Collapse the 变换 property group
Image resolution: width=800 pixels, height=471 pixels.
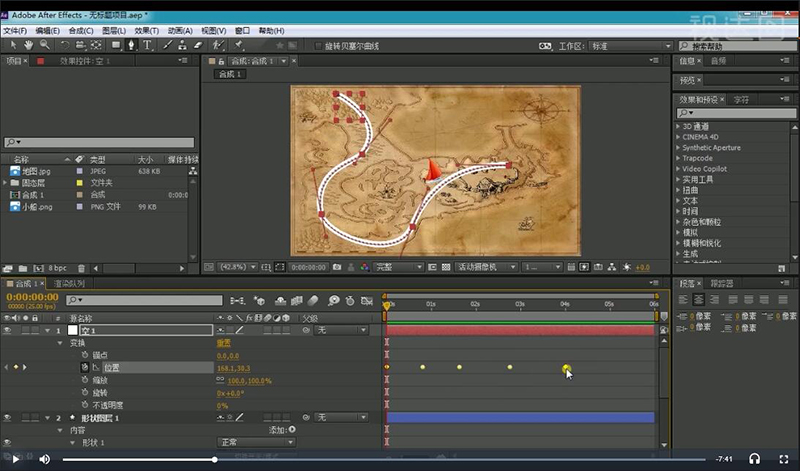(59, 343)
